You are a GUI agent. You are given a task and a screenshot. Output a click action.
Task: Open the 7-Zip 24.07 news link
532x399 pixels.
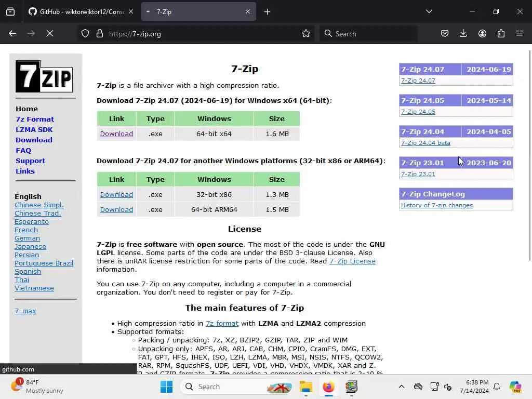point(418,81)
